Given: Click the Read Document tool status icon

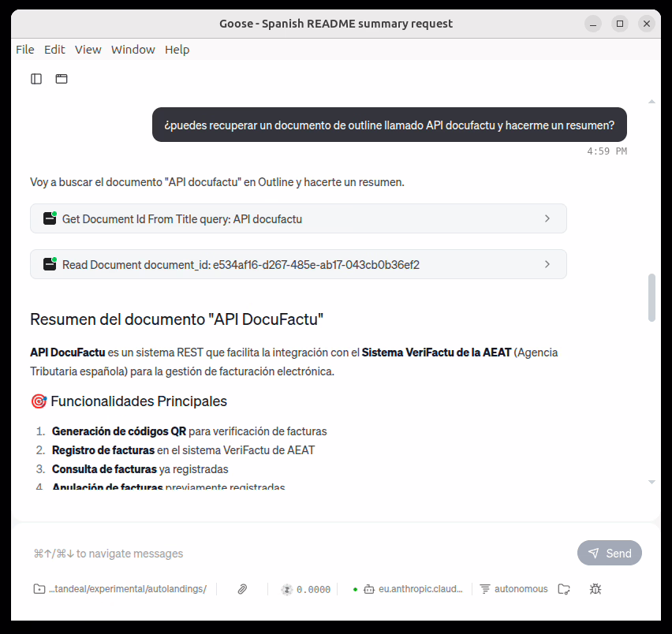Looking at the screenshot, I should (x=50, y=265).
